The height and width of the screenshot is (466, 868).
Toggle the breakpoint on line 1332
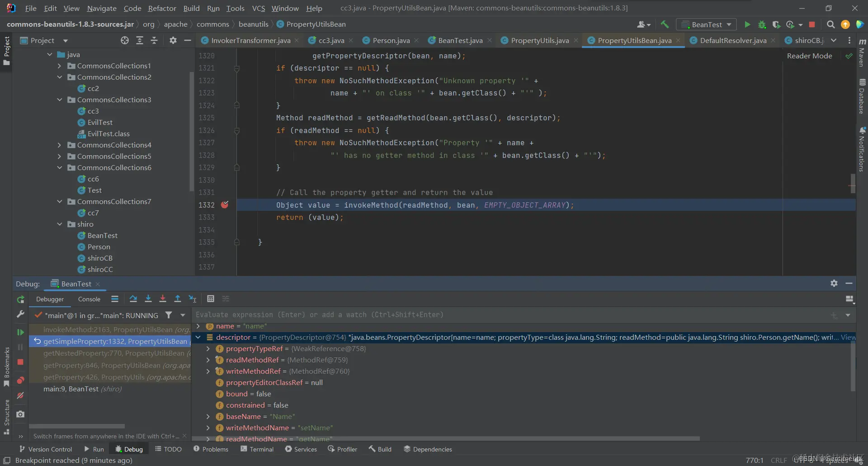click(225, 205)
